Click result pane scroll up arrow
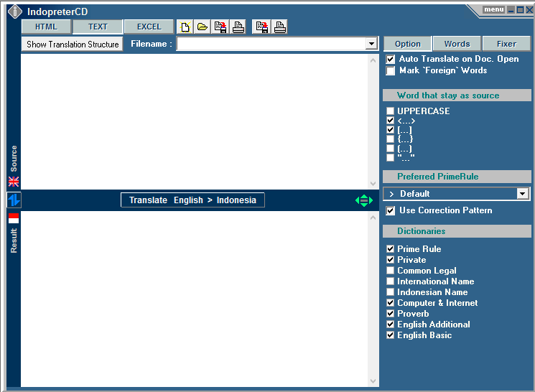This screenshot has width=535, height=392. pos(373,218)
